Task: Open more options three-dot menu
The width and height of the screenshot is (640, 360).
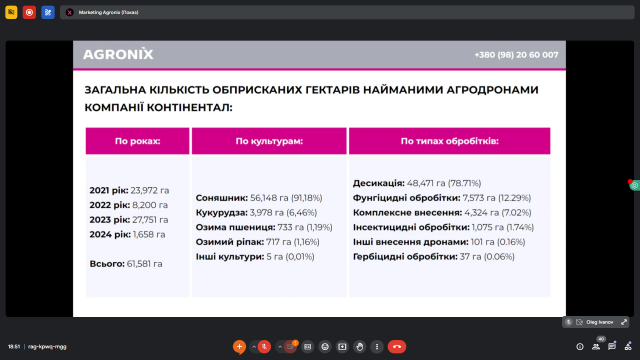Action: [x=377, y=347]
